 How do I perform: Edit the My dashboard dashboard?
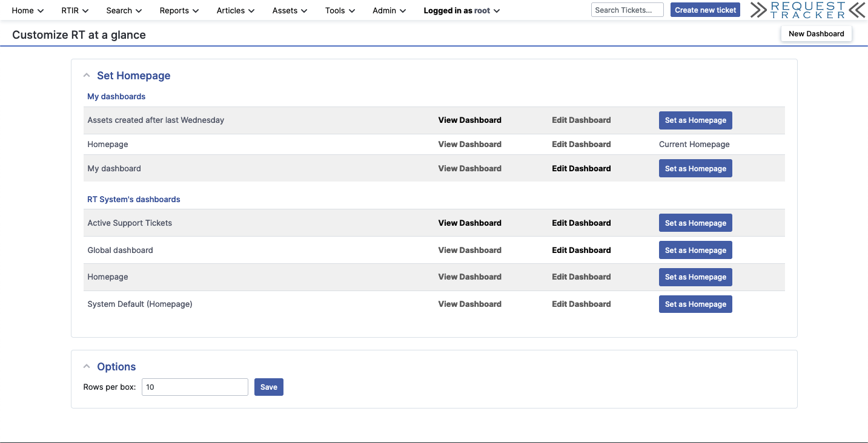pos(581,168)
